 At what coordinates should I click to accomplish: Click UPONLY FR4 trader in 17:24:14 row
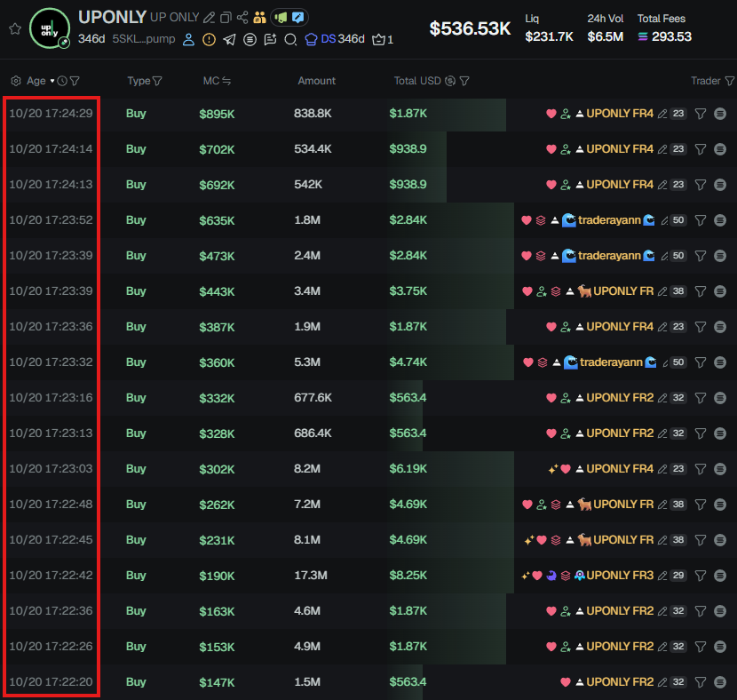point(620,149)
